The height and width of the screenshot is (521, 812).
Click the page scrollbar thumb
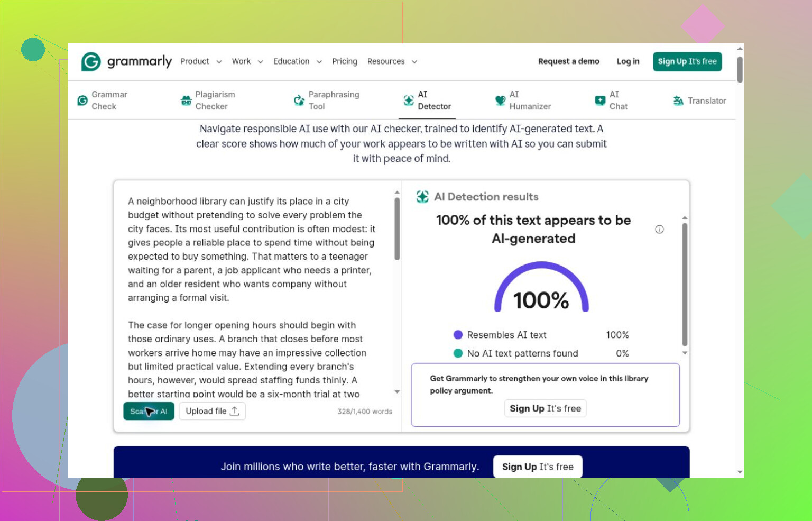point(740,70)
